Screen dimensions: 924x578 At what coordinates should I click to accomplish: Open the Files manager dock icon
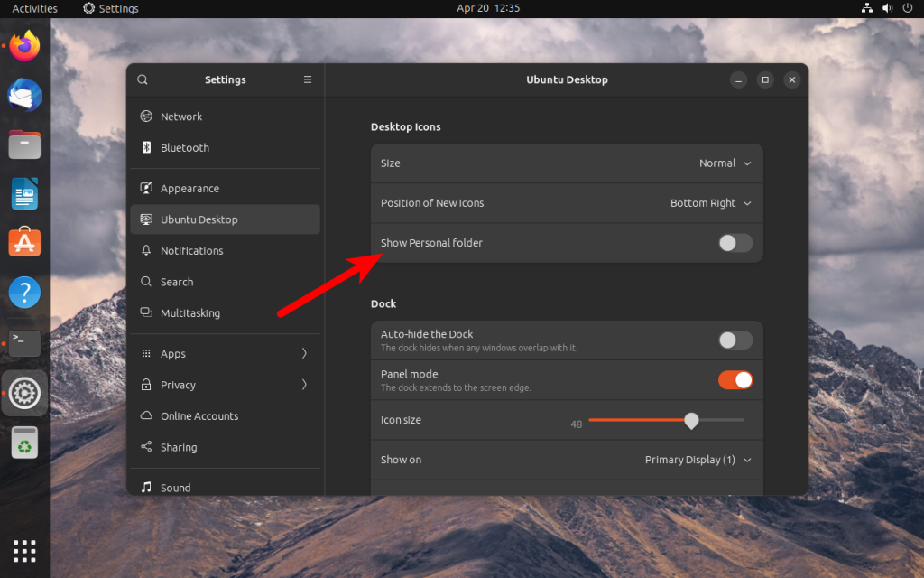(x=24, y=144)
